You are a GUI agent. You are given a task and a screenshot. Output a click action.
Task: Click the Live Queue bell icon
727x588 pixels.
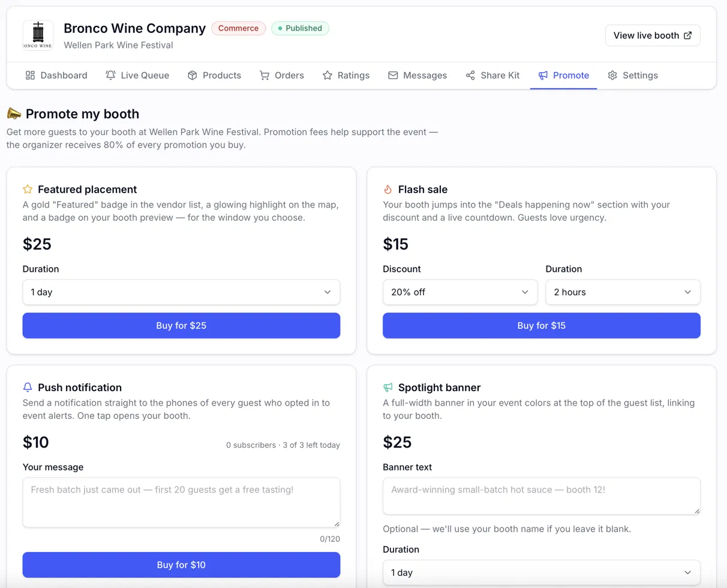point(110,76)
